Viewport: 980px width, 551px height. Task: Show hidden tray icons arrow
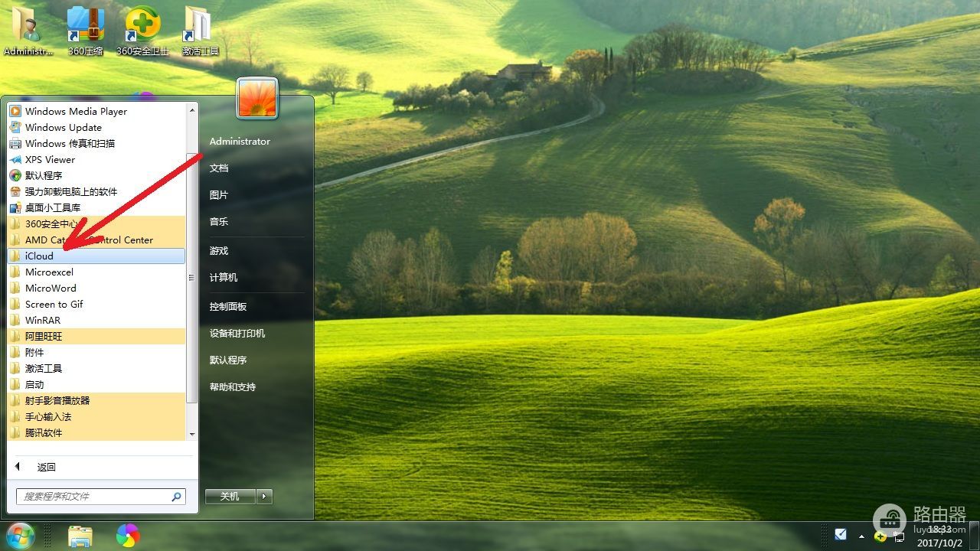pyautogui.click(x=861, y=536)
